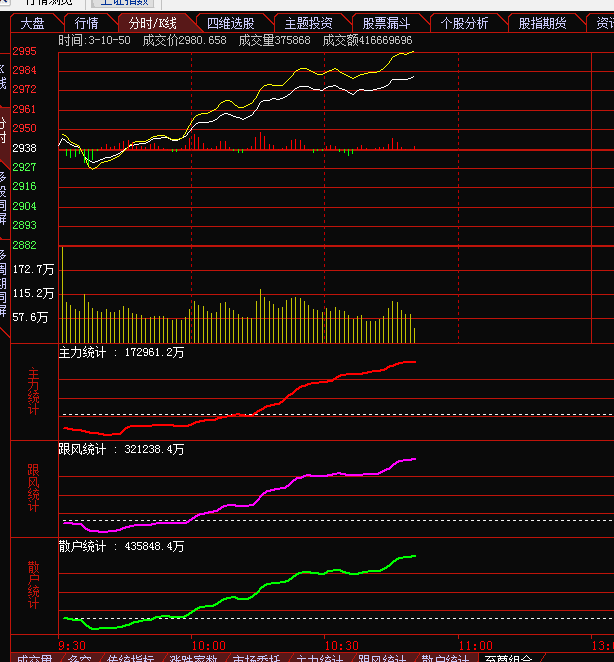Screen dimensions: 614x662
Task: Open the 股指期货 tab
Action: click(x=542, y=23)
